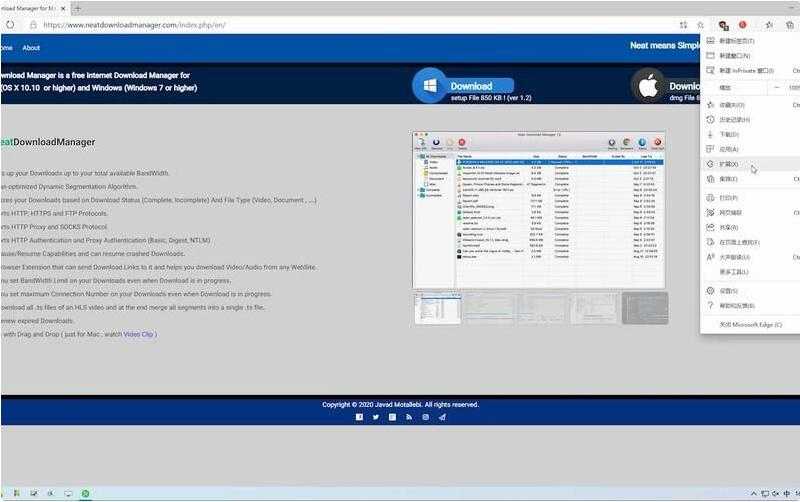Screen dimensions: 800x502
Task: Choose 关闭 Microsoft Edge menu entry
Action: click(x=751, y=324)
